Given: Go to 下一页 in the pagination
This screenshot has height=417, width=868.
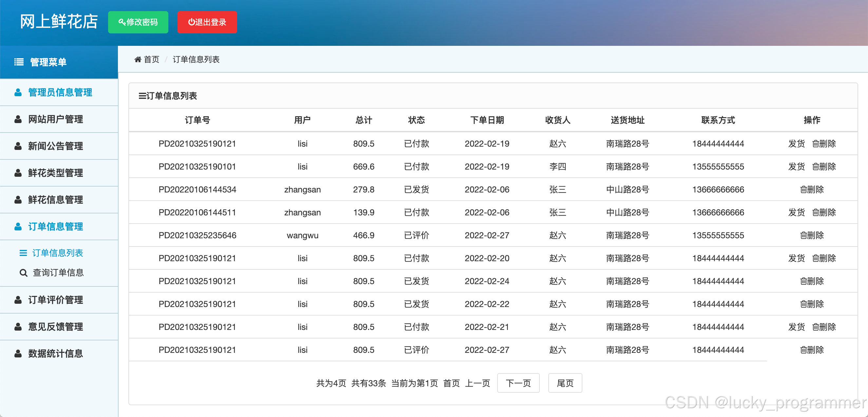Looking at the screenshot, I should (518, 383).
